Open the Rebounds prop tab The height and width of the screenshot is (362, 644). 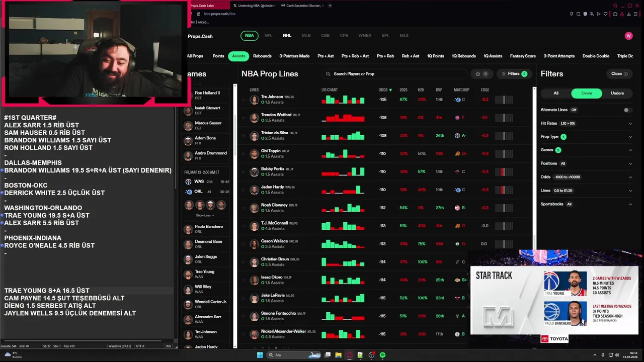tap(262, 56)
